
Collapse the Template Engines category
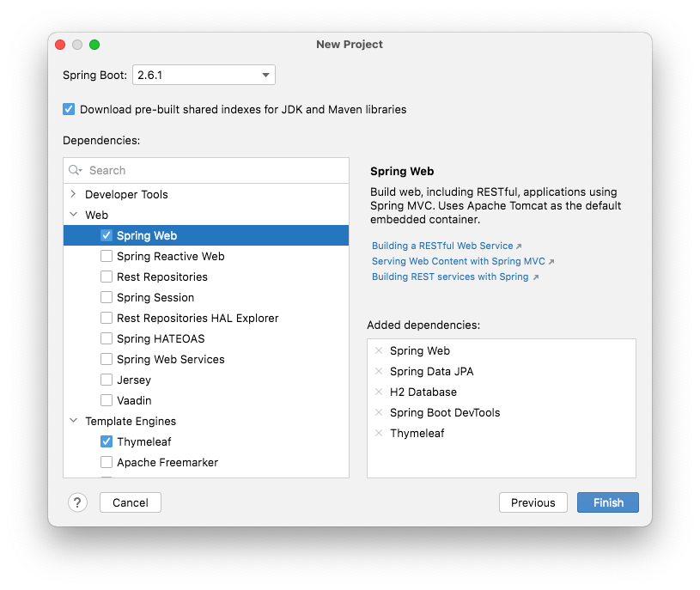(x=73, y=421)
